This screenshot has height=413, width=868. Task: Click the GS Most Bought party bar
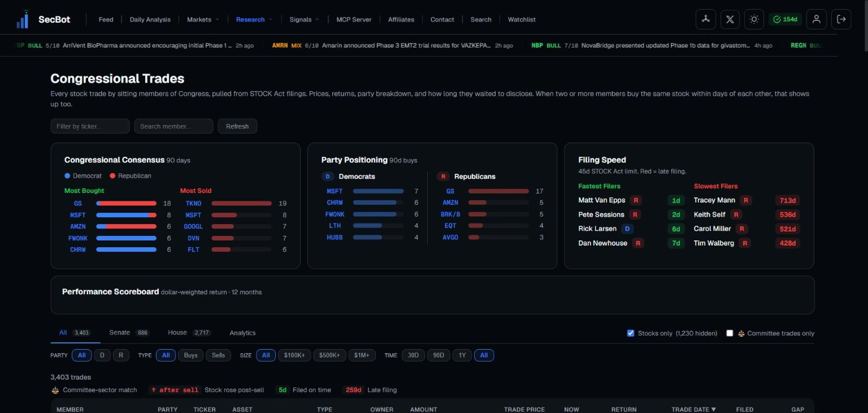[x=126, y=203]
